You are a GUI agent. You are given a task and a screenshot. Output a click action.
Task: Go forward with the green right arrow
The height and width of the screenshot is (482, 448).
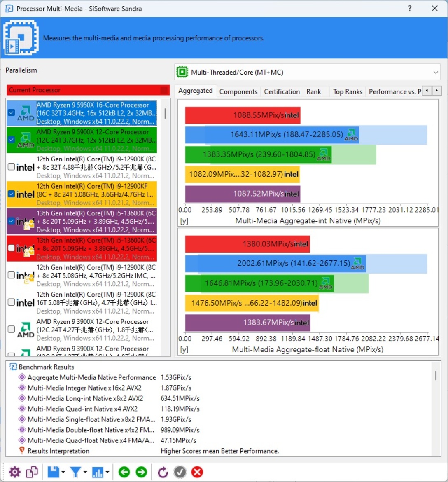(141, 472)
